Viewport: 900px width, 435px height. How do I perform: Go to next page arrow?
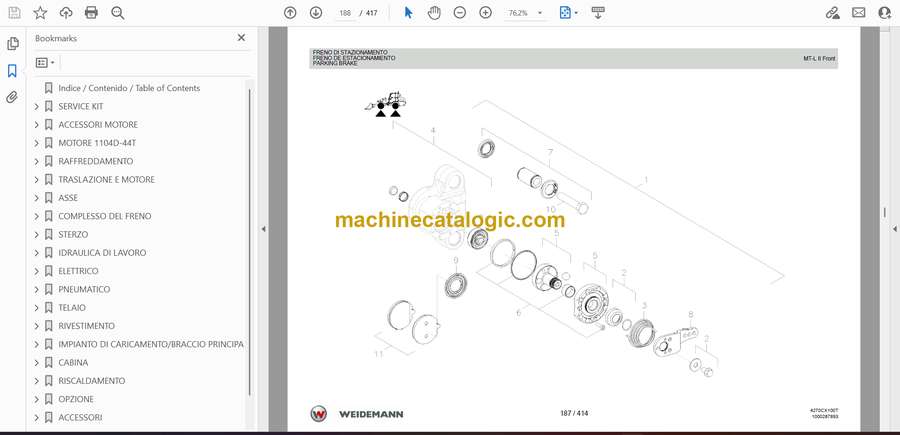(x=316, y=13)
